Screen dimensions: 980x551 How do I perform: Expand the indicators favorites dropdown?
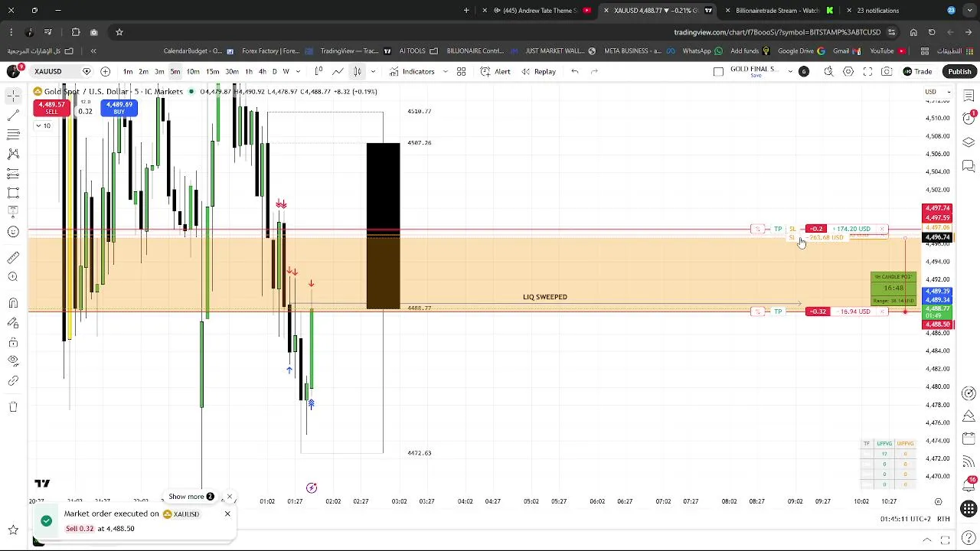446,71
